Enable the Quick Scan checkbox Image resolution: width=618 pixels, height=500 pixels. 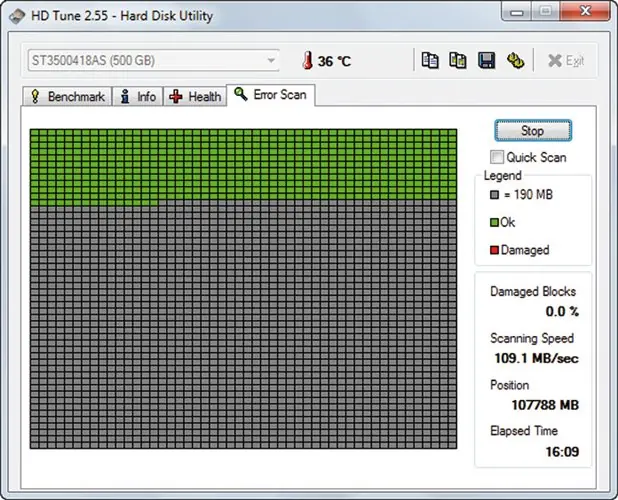[x=497, y=157]
